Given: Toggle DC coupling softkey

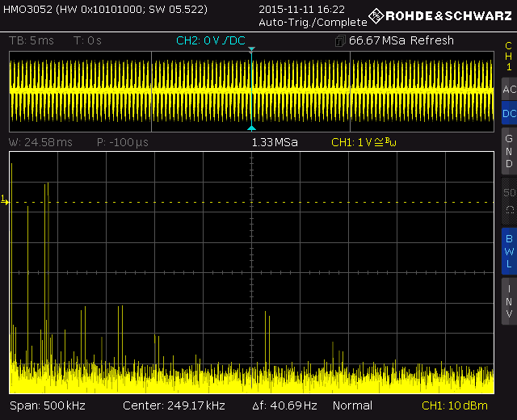Looking at the screenshot, I should click(508, 115).
